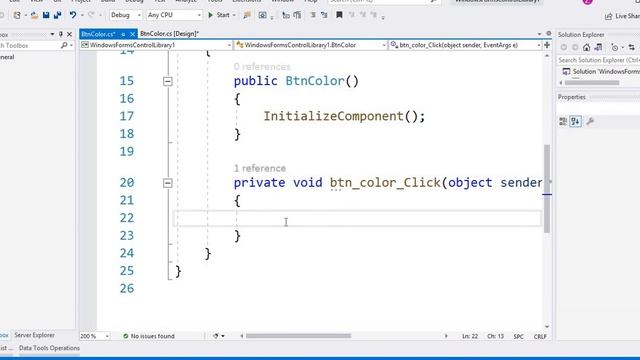Viewport: 640px width, 360px height.
Task: Click the Toolbox search magnifier icon
Action: point(64,45)
